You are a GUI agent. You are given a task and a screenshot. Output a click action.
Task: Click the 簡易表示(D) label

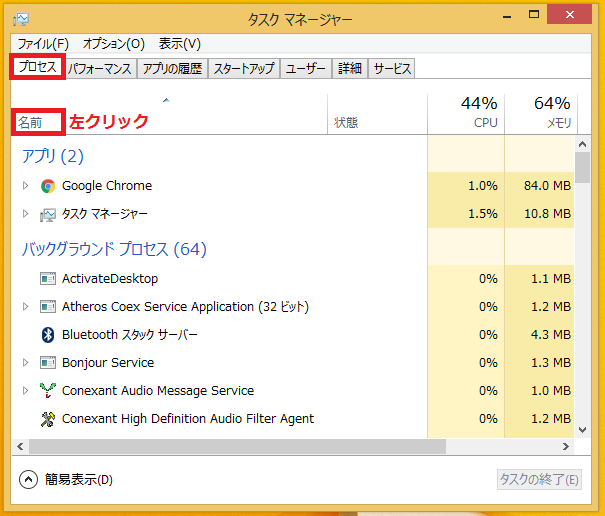coord(79,480)
